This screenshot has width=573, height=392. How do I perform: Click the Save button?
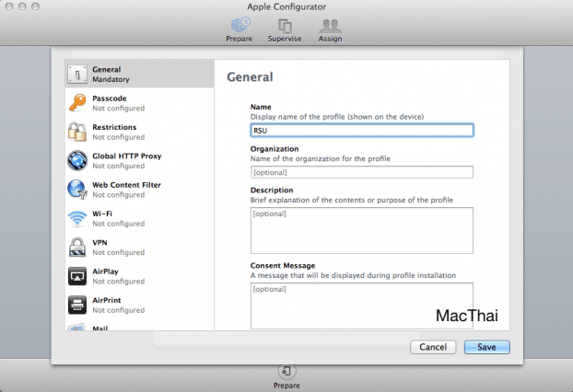[486, 347]
